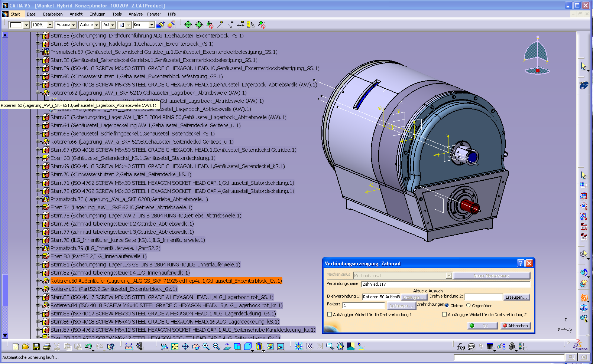The width and height of the screenshot is (593, 364).
Task: Select the Gegenüber rotation direction radio
Action: [x=468, y=305]
